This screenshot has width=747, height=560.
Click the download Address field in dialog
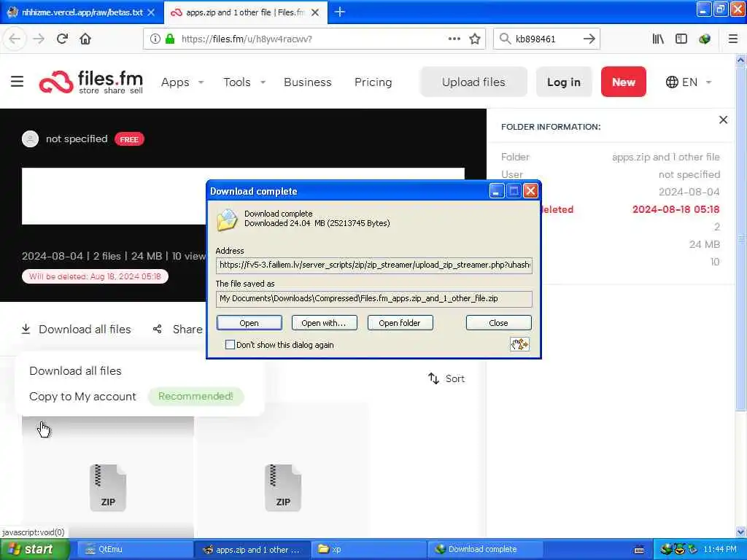click(373, 265)
